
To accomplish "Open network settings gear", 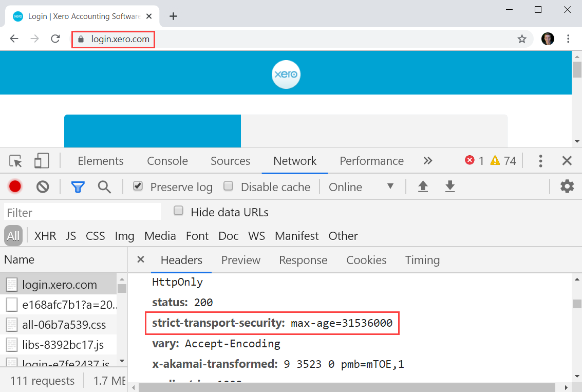I will pos(567,186).
